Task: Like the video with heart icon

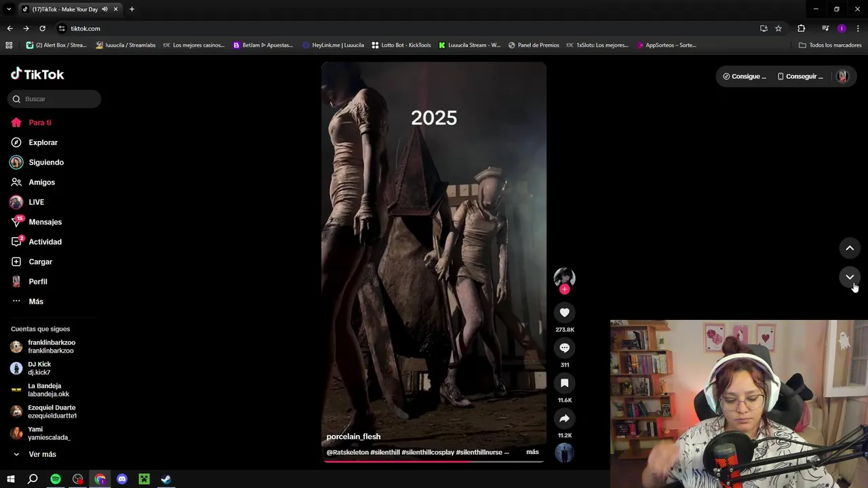Action: tap(564, 312)
